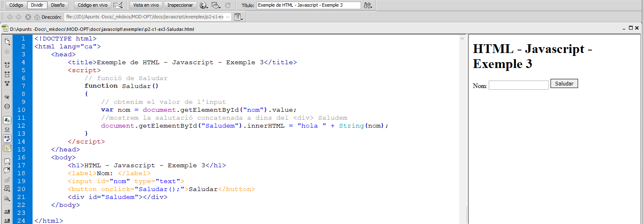Select parent tag icon in coding toolbar
The height and width of the screenshot is (224, 644).
tap(7, 96)
